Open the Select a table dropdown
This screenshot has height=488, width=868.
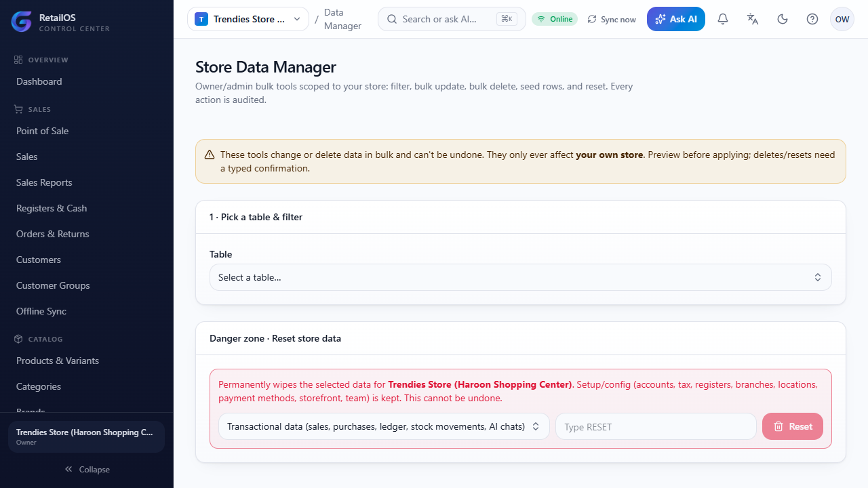click(x=521, y=277)
